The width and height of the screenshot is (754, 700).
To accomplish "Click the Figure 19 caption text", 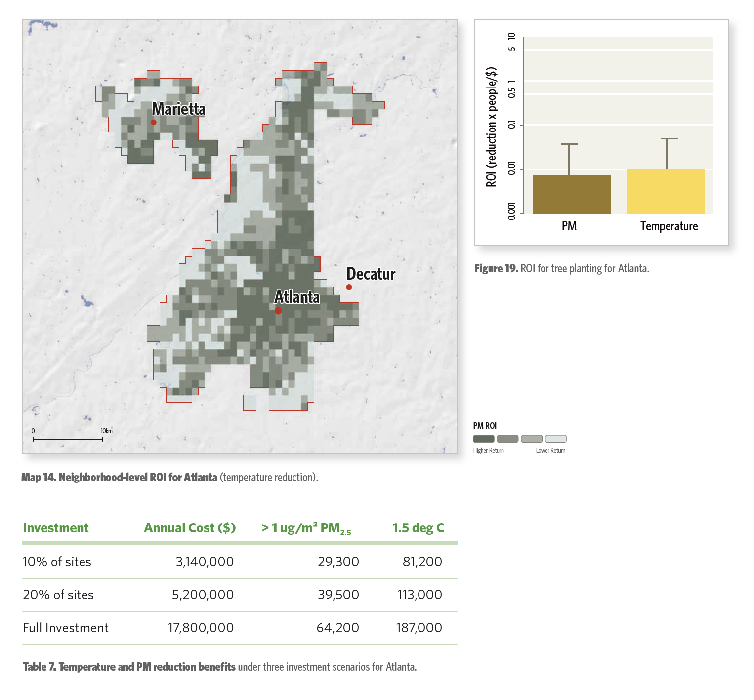I will coord(561,268).
